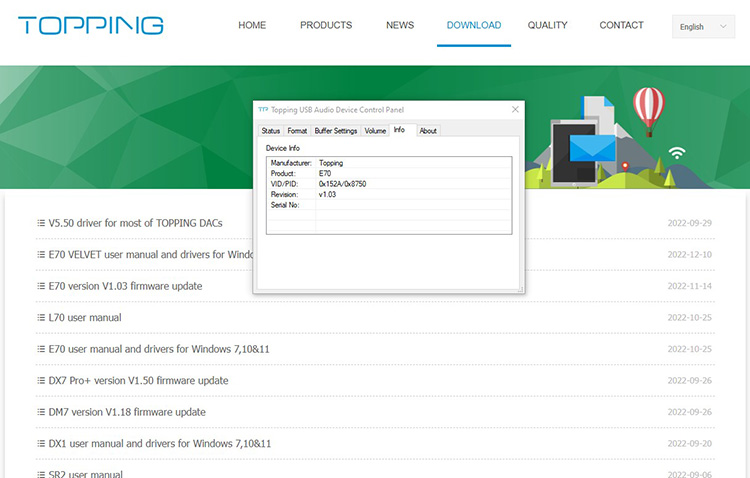The width and height of the screenshot is (750, 478).
Task: Click the Wi-Fi signal icon in banner
Action: (677, 153)
